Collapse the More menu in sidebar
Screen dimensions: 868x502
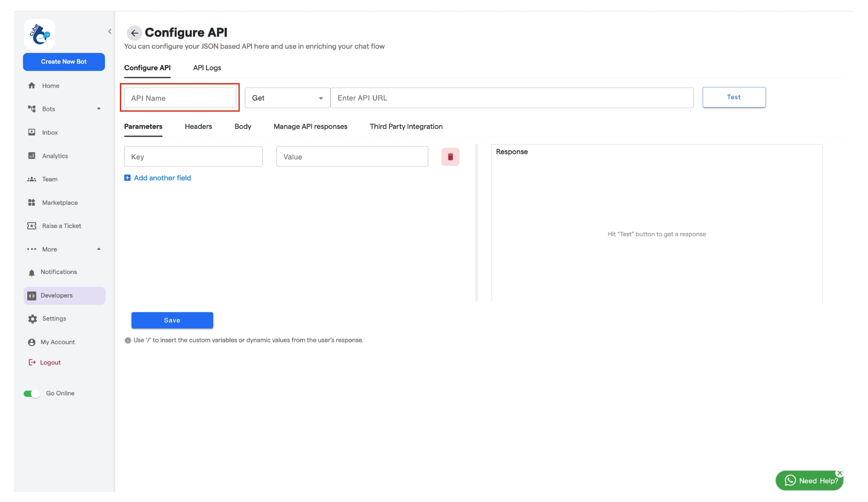[99, 249]
